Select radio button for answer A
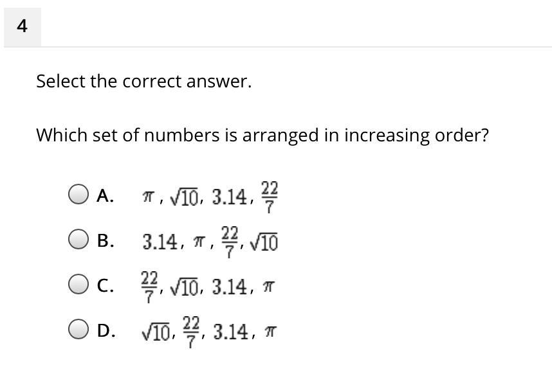 click(x=78, y=194)
